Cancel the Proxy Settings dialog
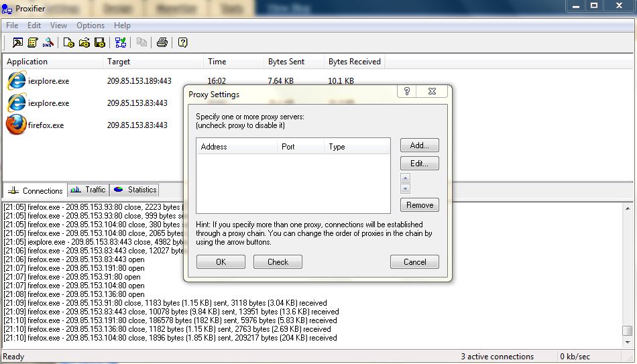The width and height of the screenshot is (637, 364). [x=414, y=261]
